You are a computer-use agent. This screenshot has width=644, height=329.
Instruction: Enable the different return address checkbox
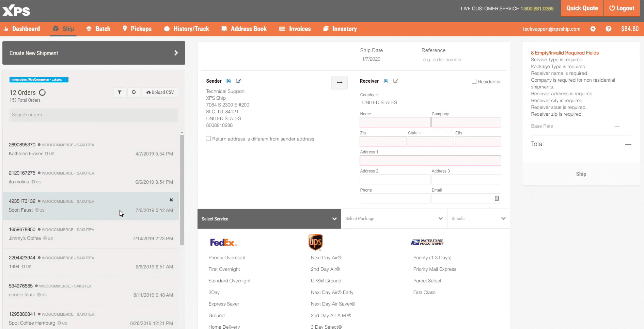pos(208,138)
